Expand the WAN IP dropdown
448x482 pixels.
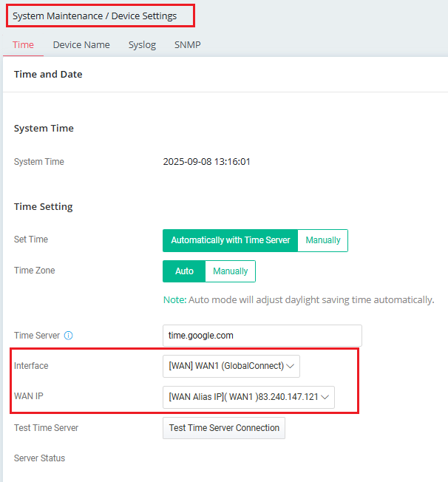click(x=248, y=397)
